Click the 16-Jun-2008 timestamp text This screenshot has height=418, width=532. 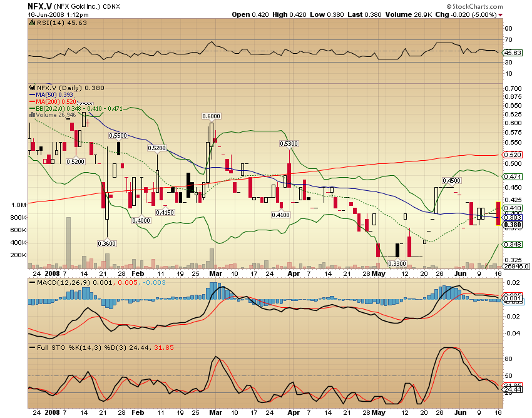(48, 14)
